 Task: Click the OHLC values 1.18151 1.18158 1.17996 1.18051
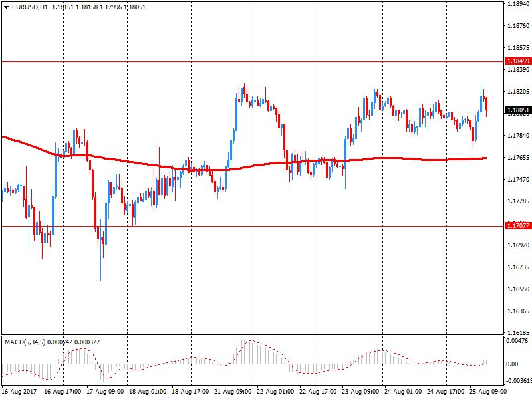98,7
